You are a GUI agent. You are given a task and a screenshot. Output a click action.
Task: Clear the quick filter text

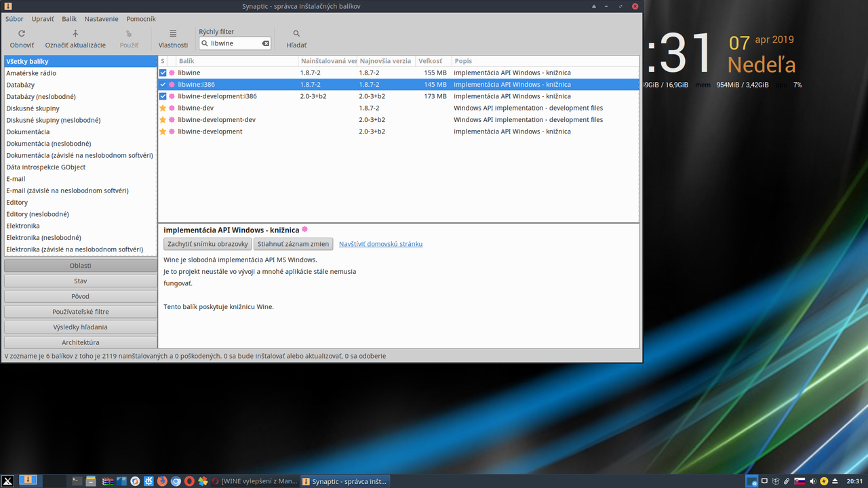[266, 43]
